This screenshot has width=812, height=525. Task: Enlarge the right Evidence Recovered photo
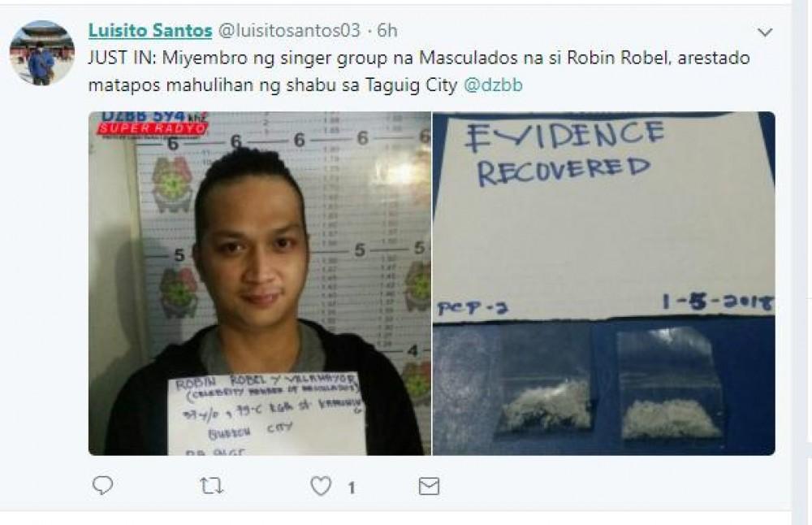(604, 284)
